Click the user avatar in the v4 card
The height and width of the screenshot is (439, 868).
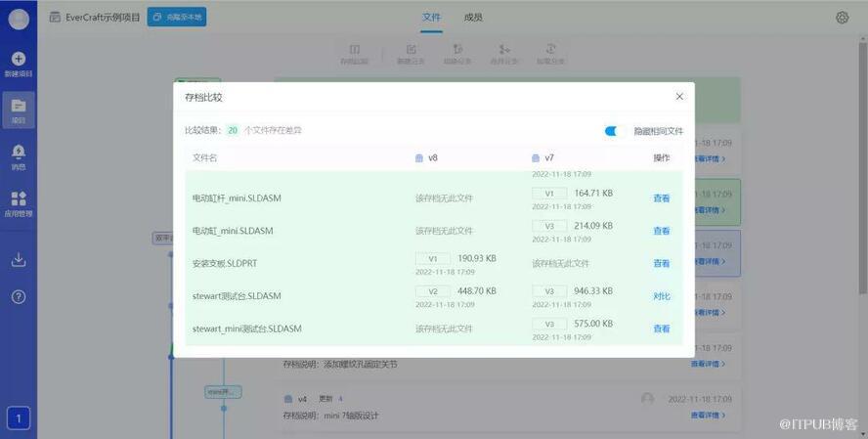point(647,399)
